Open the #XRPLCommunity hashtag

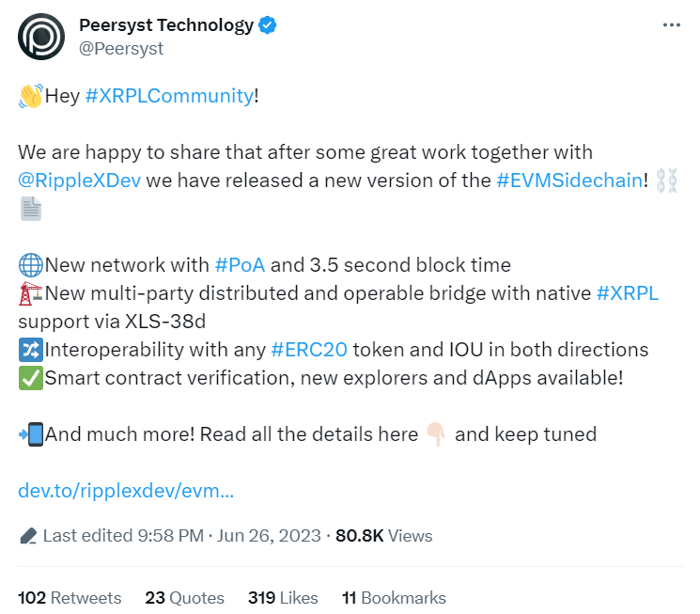point(169,96)
